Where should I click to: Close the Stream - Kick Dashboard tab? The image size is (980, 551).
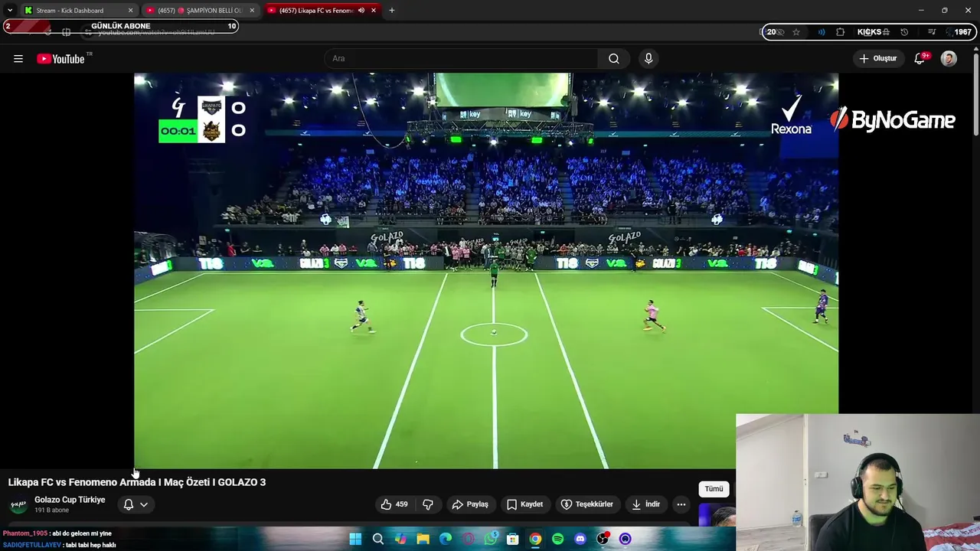pyautogui.click(x=130, y=11)
